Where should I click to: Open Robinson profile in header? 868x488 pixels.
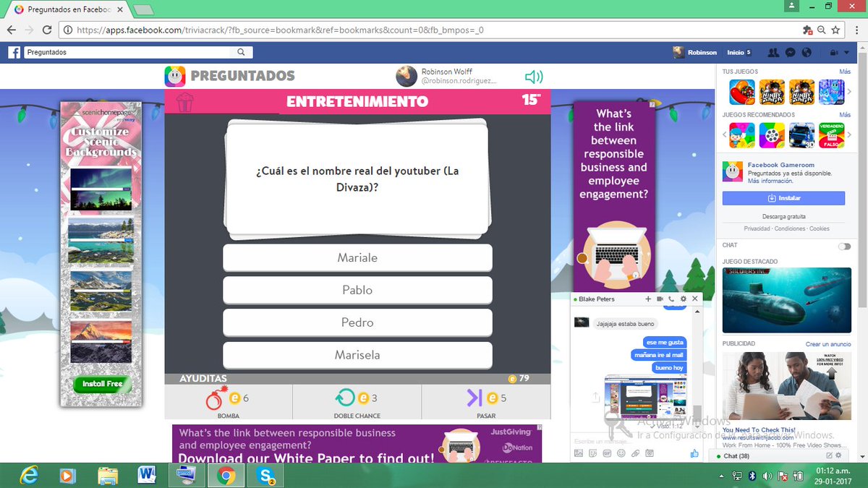pos(696,53)
